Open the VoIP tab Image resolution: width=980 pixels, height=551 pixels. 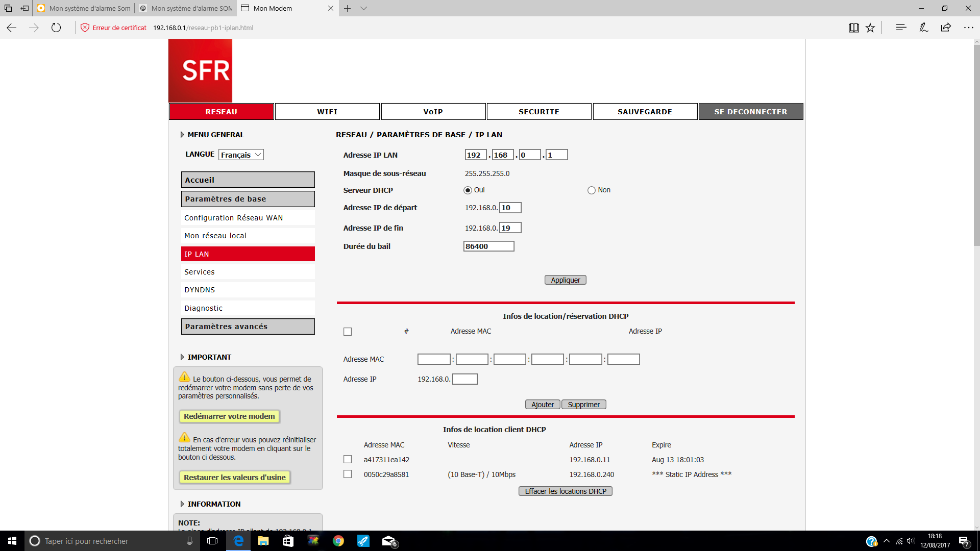coord(433,112)
